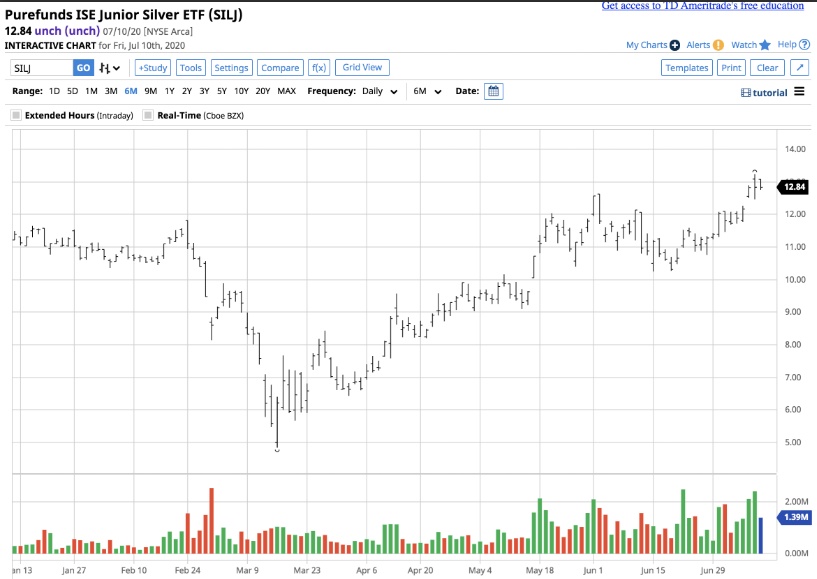
Task: Click the Watch star icon
Action: (765, 45)
